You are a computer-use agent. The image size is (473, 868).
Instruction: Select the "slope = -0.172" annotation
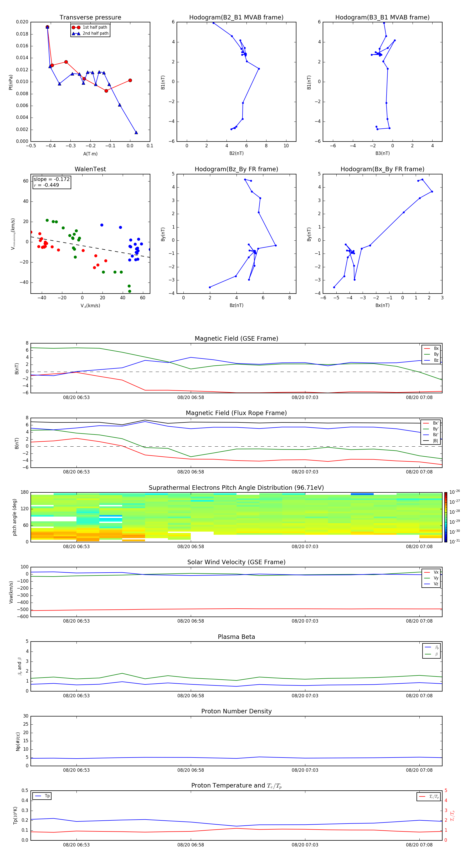52,179
